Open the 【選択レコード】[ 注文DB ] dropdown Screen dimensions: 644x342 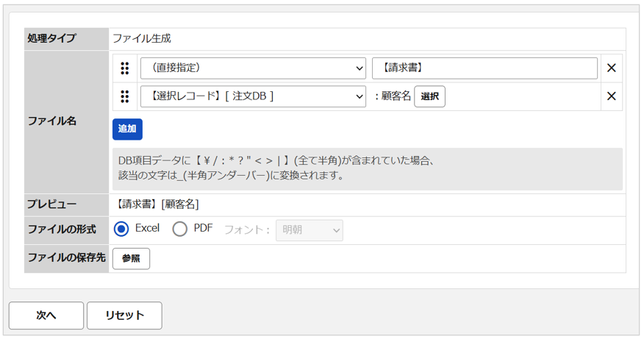[x=253, y=96]
